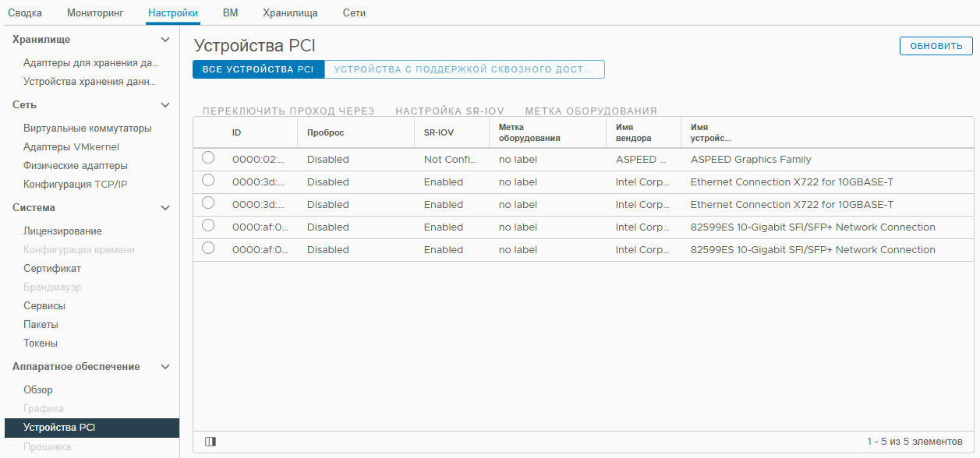Sort by the Имя вендора column header

pyautogui.click(x=634, y=132)
